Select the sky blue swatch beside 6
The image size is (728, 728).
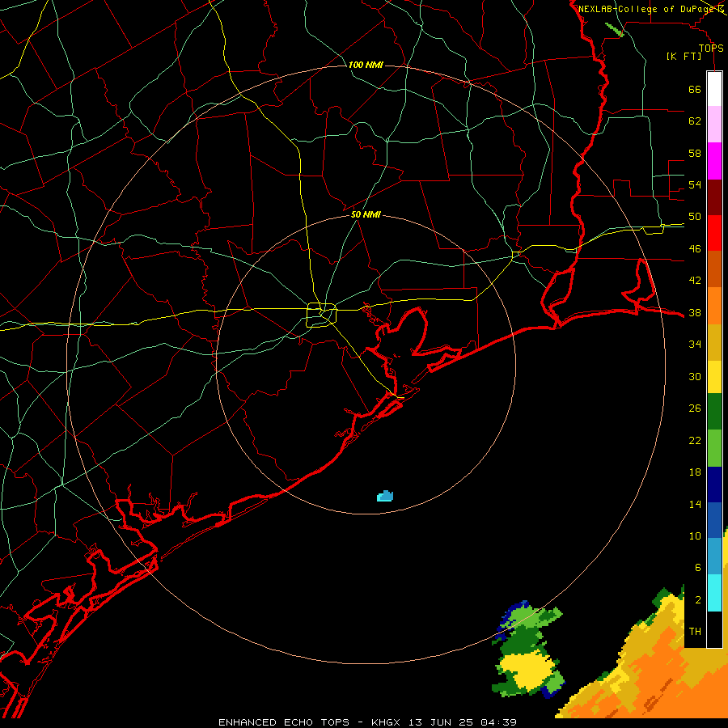pyautogui.click(x=714, y=557)
